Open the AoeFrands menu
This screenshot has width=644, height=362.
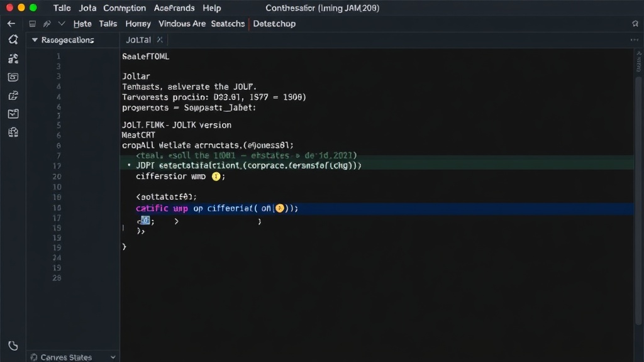pyautogui.click(x=174, y=8)
